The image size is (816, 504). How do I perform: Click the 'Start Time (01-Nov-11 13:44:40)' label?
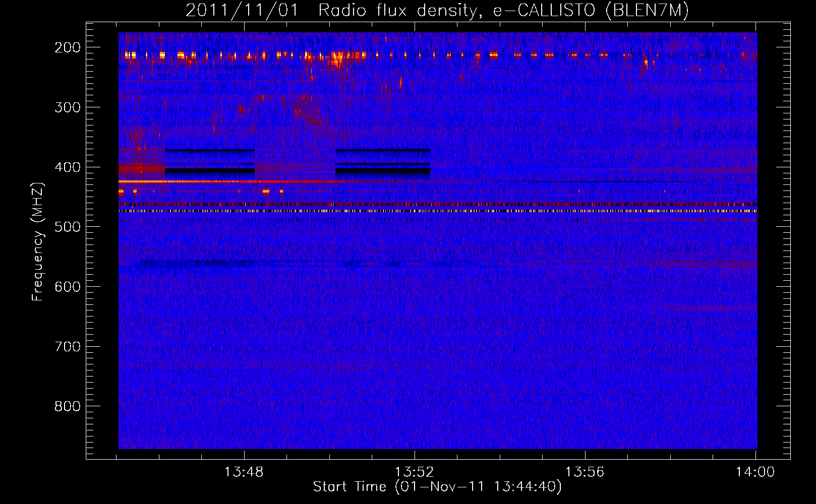point(437,487)
